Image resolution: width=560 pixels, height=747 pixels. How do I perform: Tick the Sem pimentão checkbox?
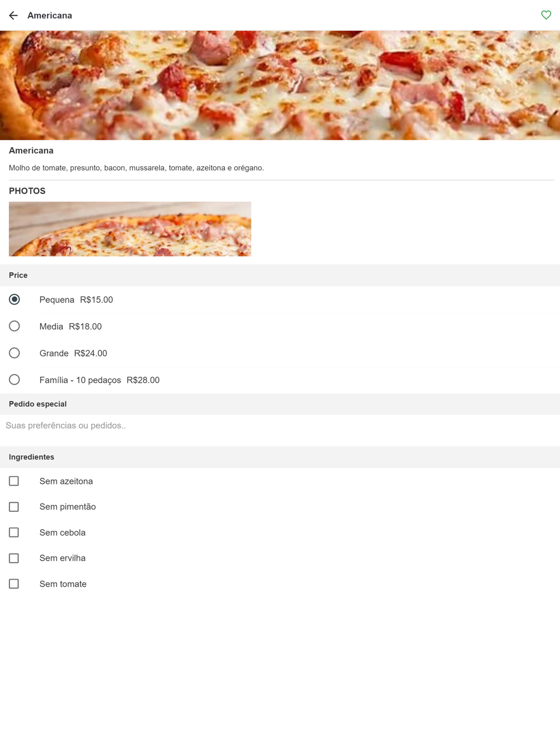(x=14, y=507)
